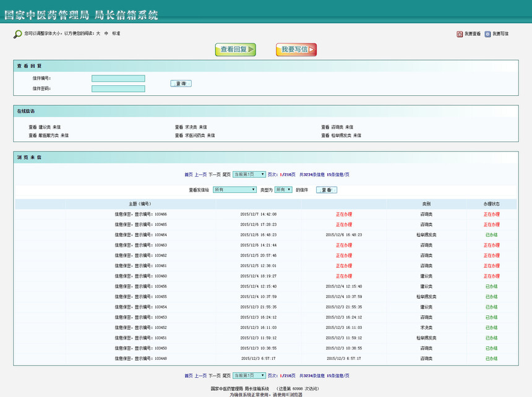This screenshot has height=397, width=532.
Task: Click the red 我要查看 icon at top right
Action: point(460,34)
